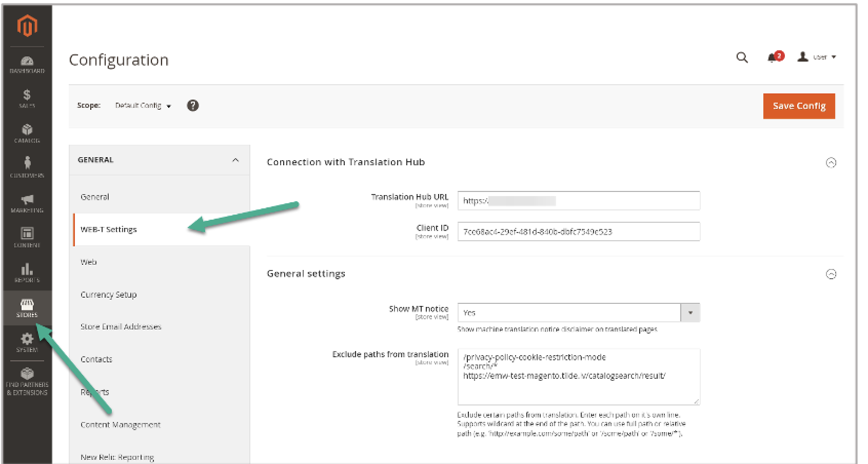Select the Currency Setup tab

[x=108, y=295]
